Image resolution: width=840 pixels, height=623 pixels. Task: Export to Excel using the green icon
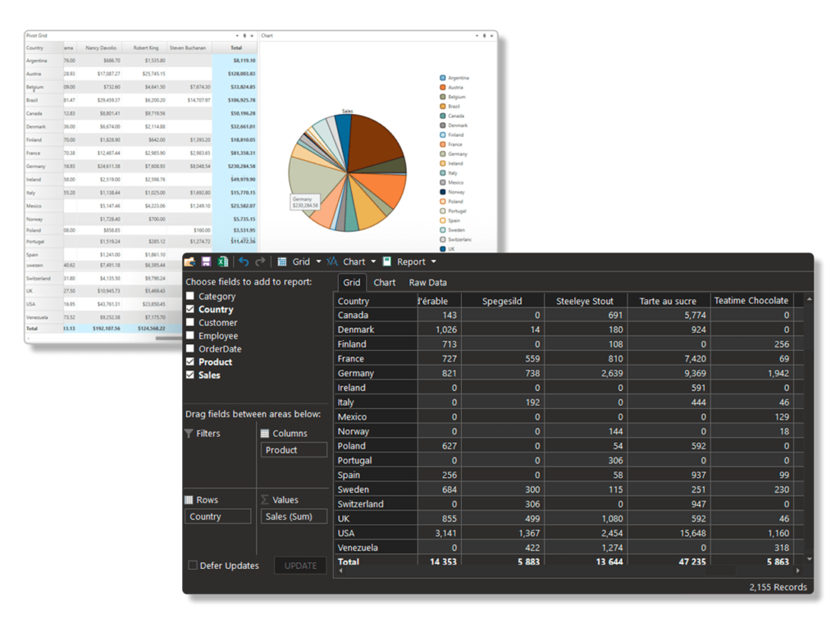[222, 262]
